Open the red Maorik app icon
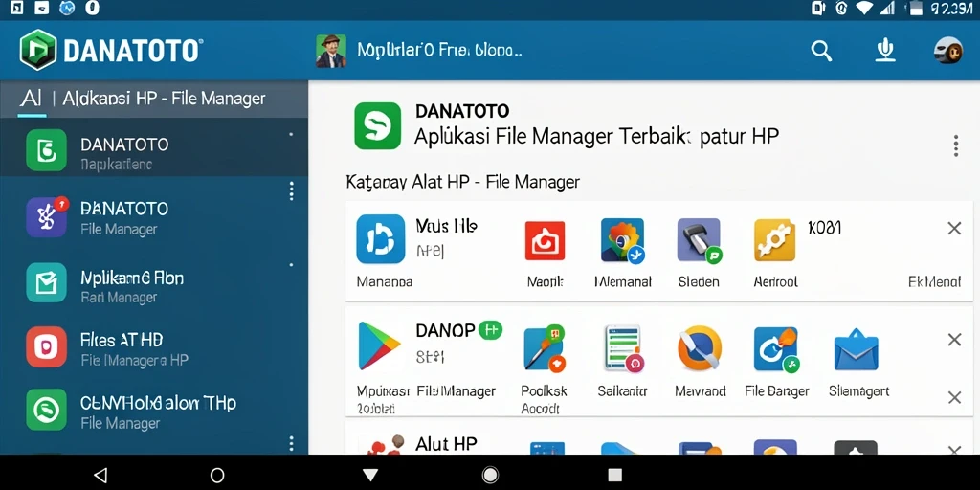The image size is (980, 490). [x=545, y=240]
